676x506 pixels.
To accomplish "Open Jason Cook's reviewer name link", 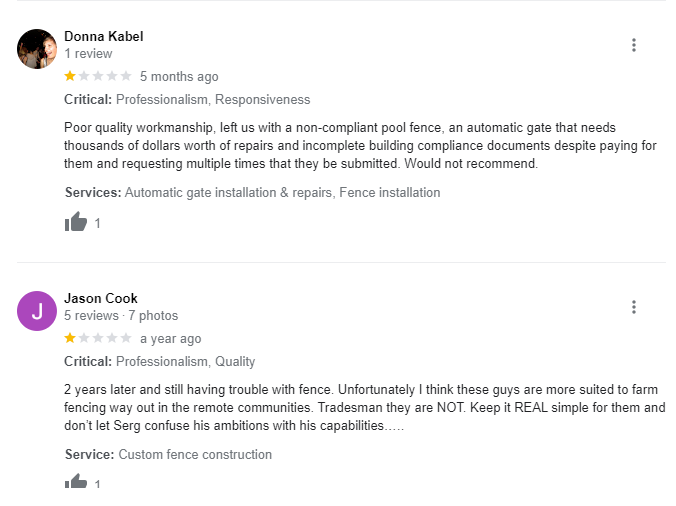I will [x=100, y=298].
